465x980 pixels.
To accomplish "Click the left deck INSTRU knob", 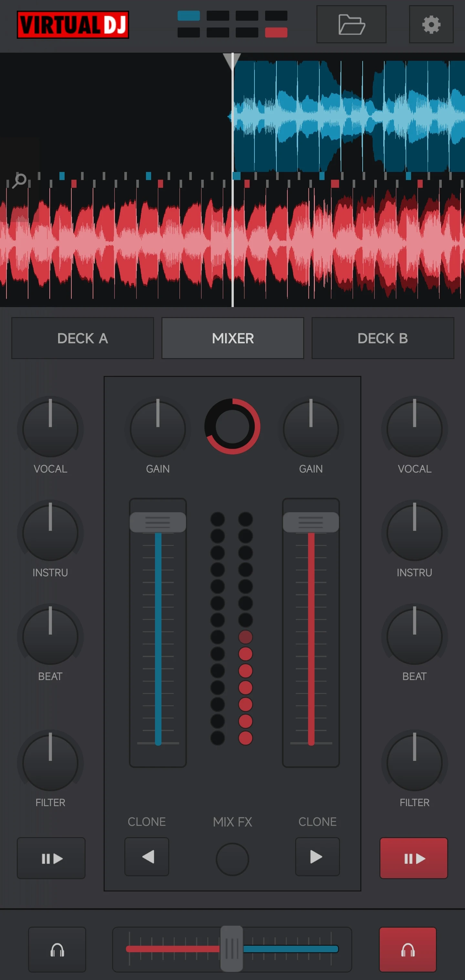I will click(x=50, y=532).
